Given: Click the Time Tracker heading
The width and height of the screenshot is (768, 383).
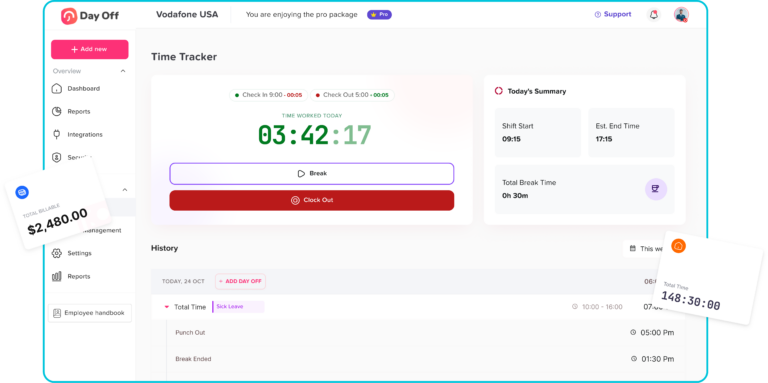Looking at the screenshot, I should pos(184,57).
